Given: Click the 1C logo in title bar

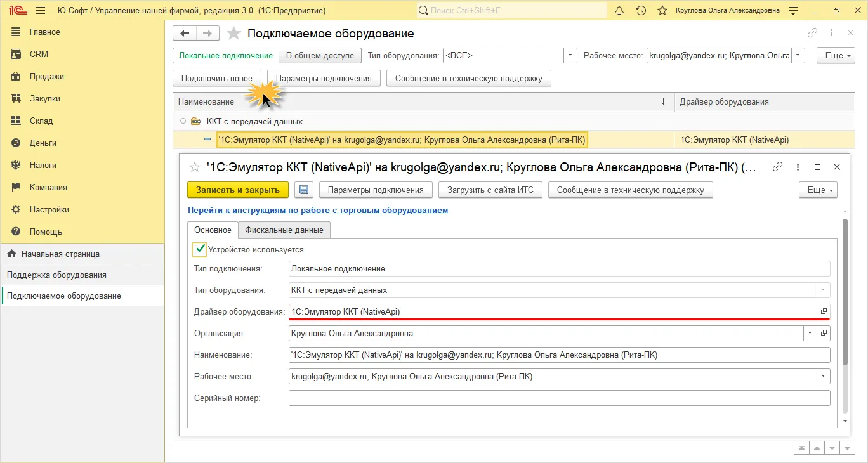Looking at the screenshot, I should [x=17, y=11].
